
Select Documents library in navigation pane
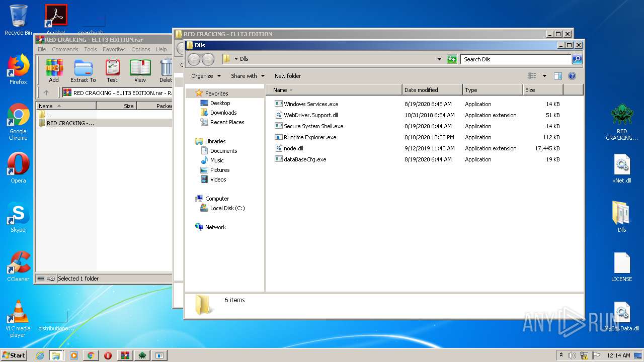tap(223, 151)
